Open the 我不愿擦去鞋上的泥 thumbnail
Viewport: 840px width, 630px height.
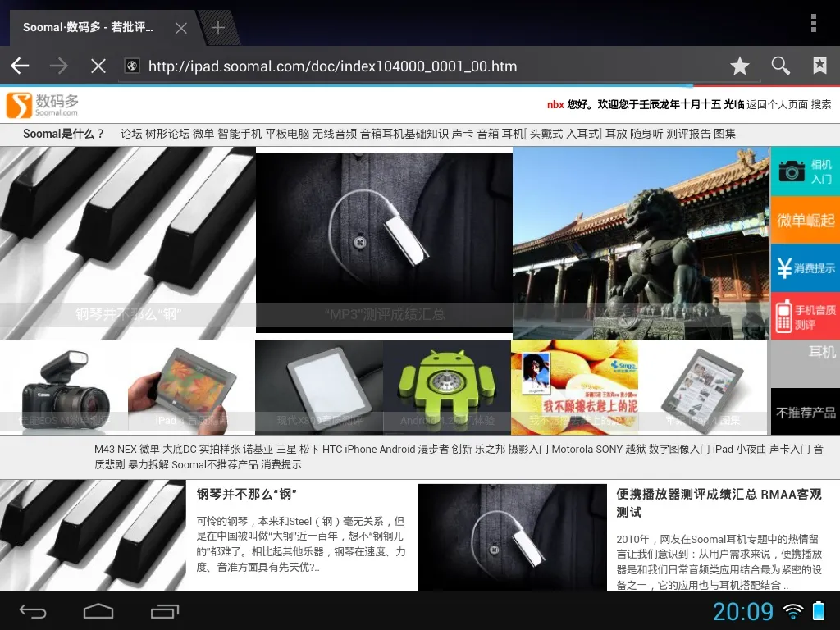tap(575, 387)
